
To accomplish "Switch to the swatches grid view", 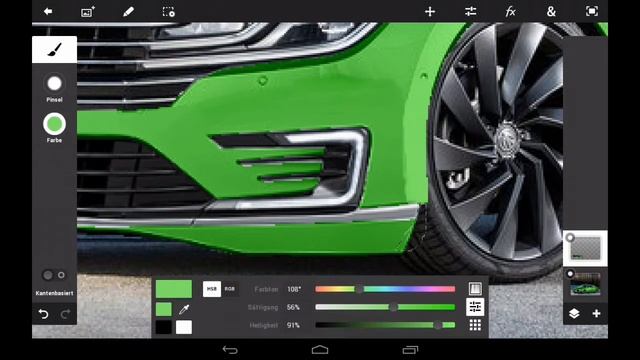I will pos(475,325).
